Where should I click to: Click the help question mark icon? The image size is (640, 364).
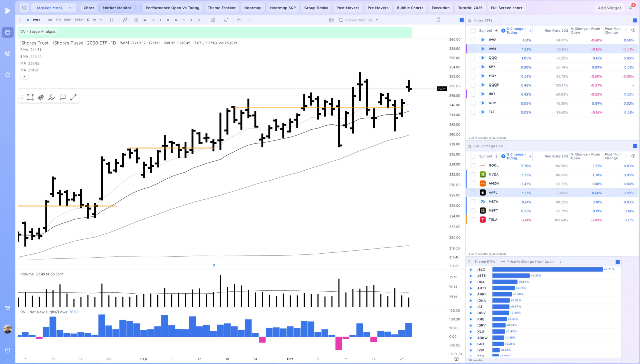pos(8,350)
